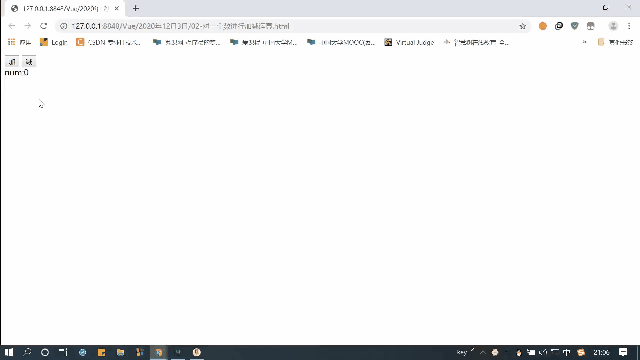Close the 127.0.0.1 browser tab

point(117,8)
